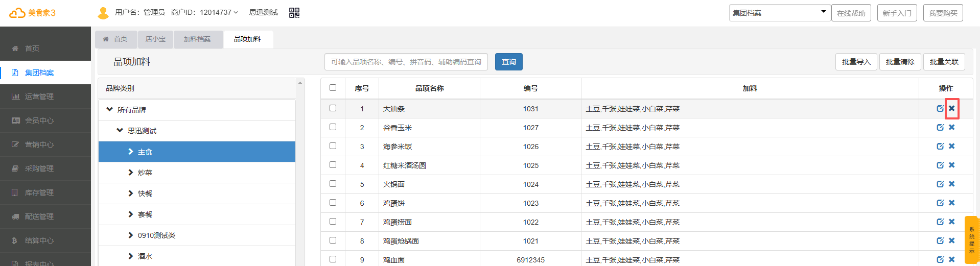Switch to the 加料档案 tab
The image size is (980, 266).
(197, 39)
